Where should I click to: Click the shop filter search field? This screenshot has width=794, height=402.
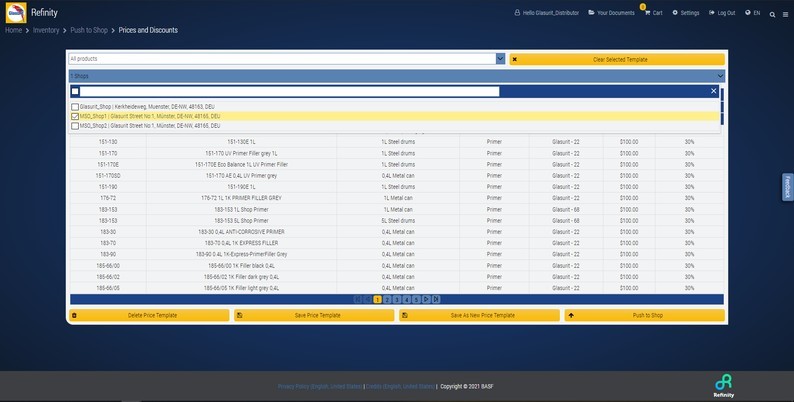pyautogui.click(x=289, y=91)
